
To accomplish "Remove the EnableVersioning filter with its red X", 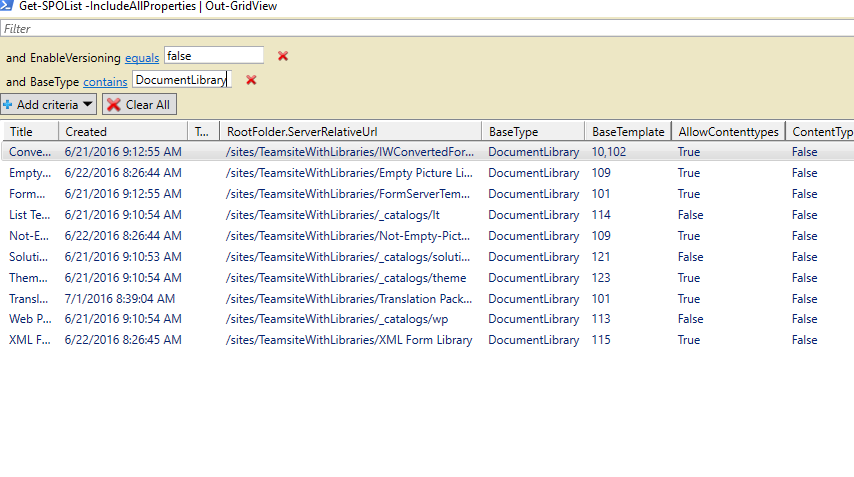I will pyautogui.click(x=283, y=56).
